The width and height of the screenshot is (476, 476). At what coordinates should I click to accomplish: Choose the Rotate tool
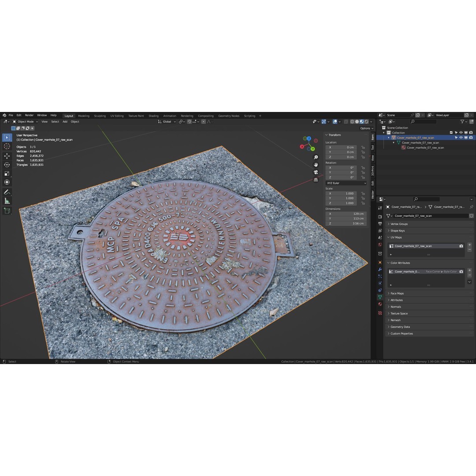coord(7,164)
